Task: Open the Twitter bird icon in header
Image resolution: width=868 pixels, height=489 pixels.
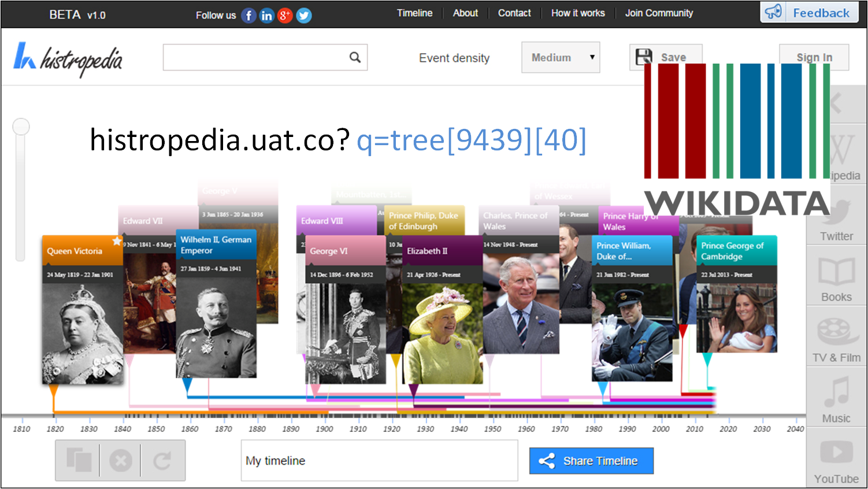Action: tap(304, 16)
